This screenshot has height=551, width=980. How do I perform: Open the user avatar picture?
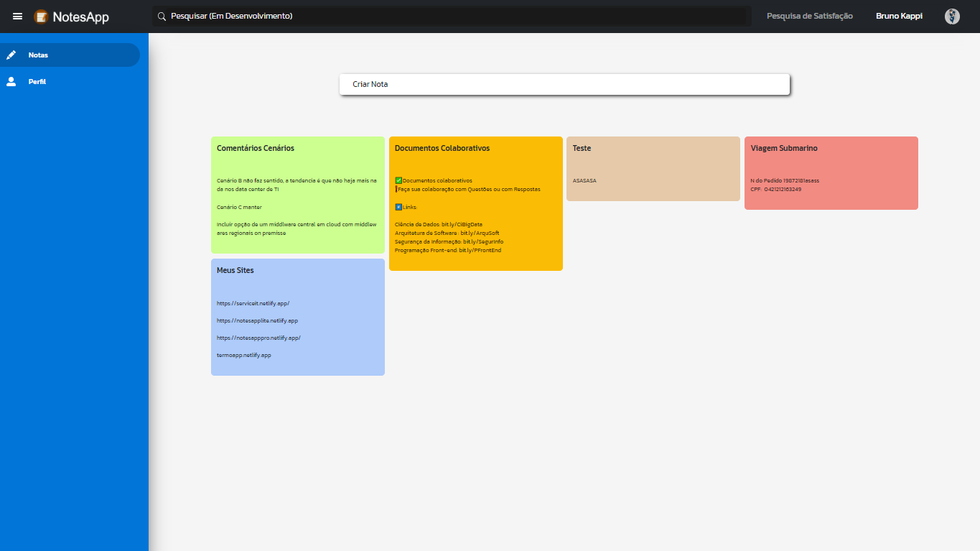[x=952, y=16]
